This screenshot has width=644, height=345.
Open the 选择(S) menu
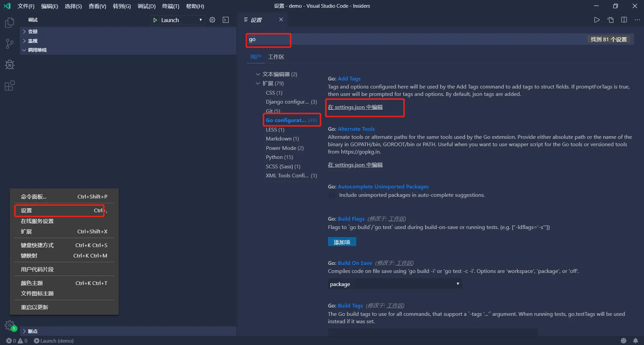(x=73, y=6)
